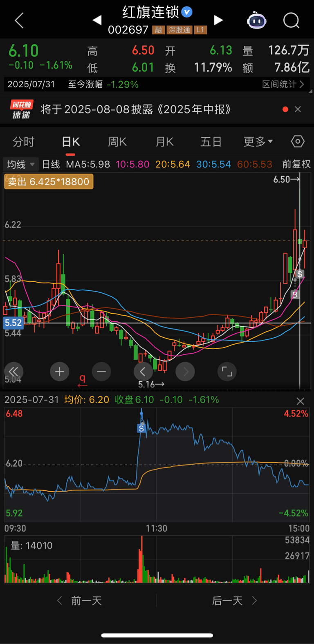Move the chart cursor left one candle
The image size is (314, 644).
[143, 372]
